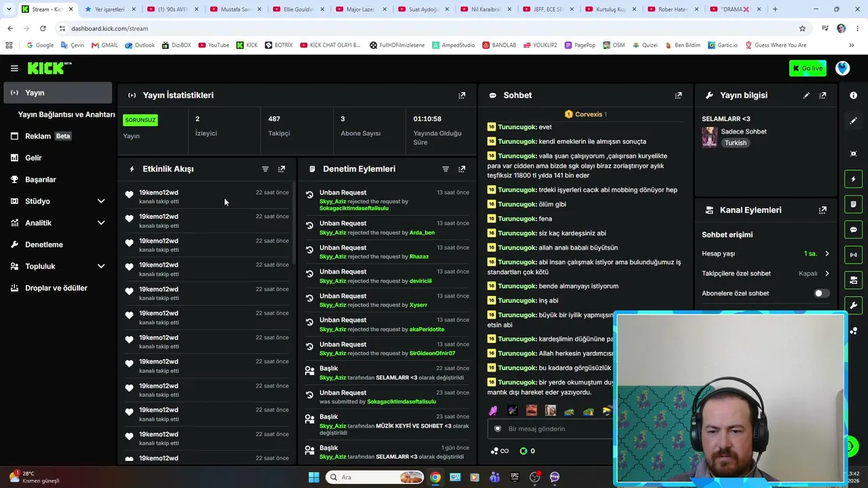
Task: Click Sadece Sohbet category thumbnail
Action: pyautogui.click(x=709, y=137)
